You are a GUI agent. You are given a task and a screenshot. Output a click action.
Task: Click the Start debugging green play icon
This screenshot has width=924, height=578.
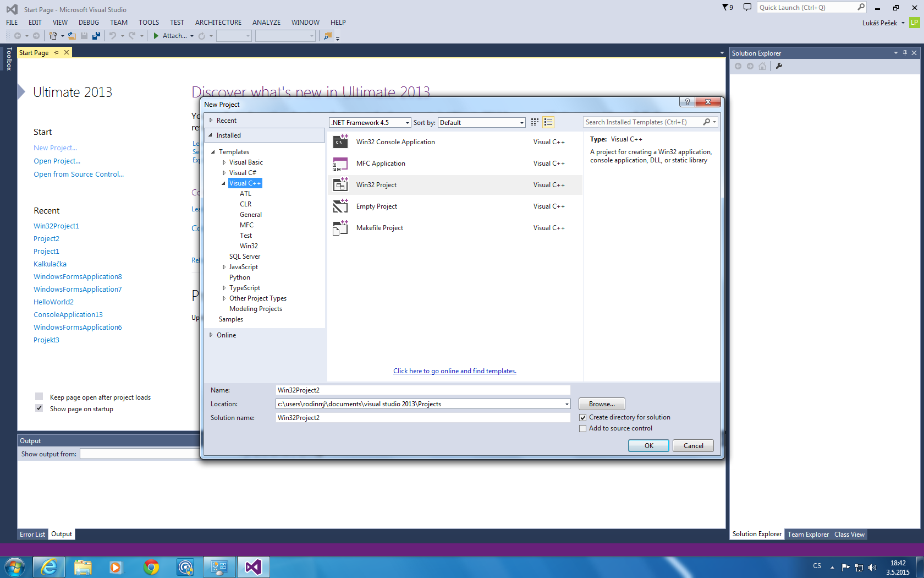156,36
